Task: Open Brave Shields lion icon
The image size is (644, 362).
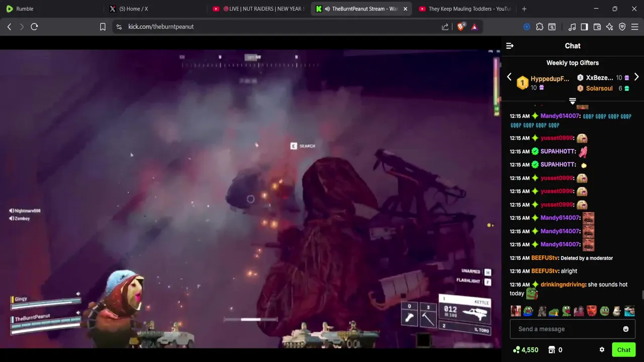Action: click(461, 27)
